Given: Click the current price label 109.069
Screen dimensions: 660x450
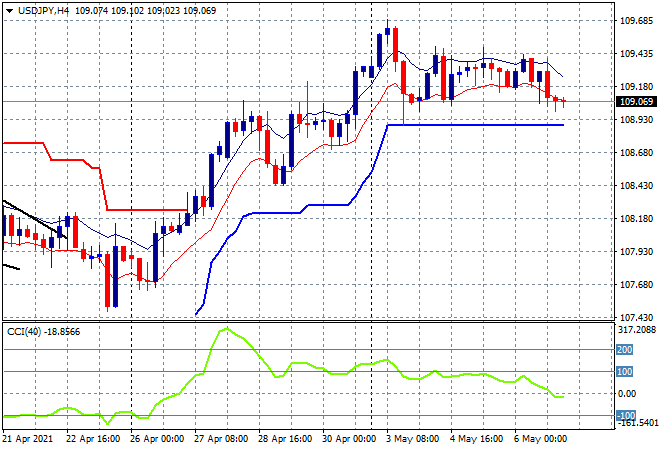Looking at the screenshot, I should click(636, 101).
